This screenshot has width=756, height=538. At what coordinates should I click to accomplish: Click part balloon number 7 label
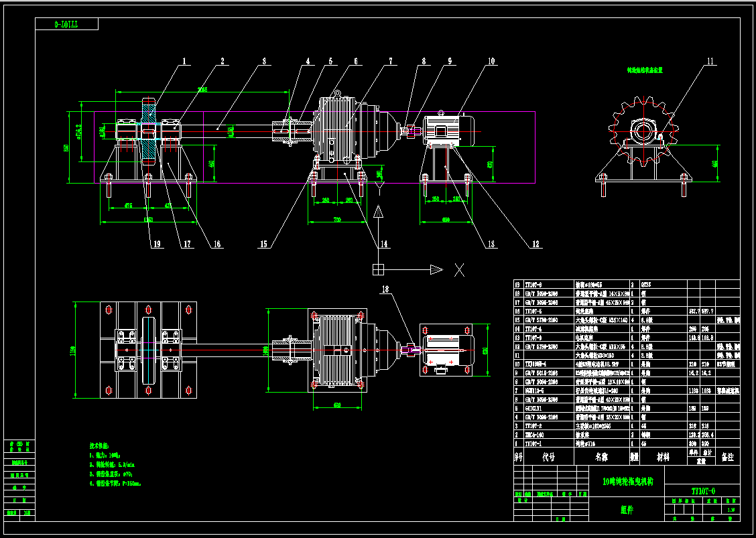pos(391,62)
